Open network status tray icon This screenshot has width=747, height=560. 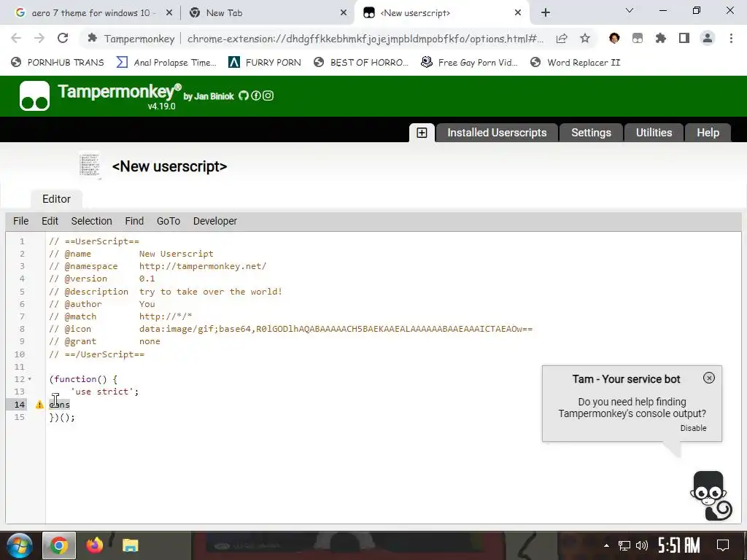(x=624, y=545)
